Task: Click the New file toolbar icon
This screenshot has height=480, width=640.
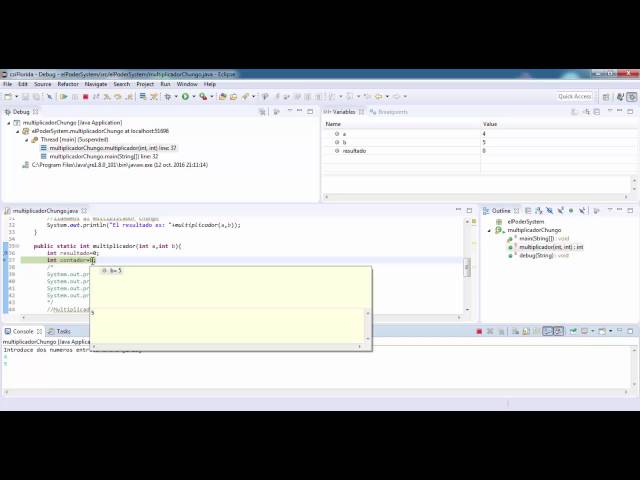Action: pyautogui.click(x=8, y=97)
